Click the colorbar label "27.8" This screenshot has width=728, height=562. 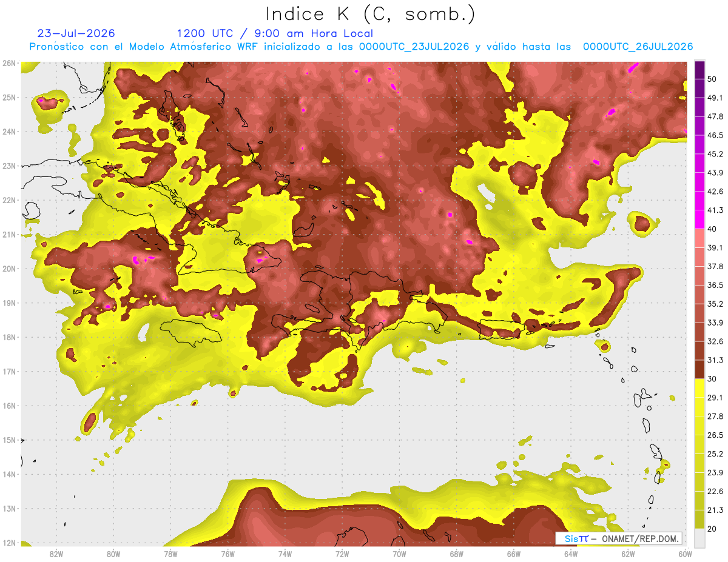[715, 416]
